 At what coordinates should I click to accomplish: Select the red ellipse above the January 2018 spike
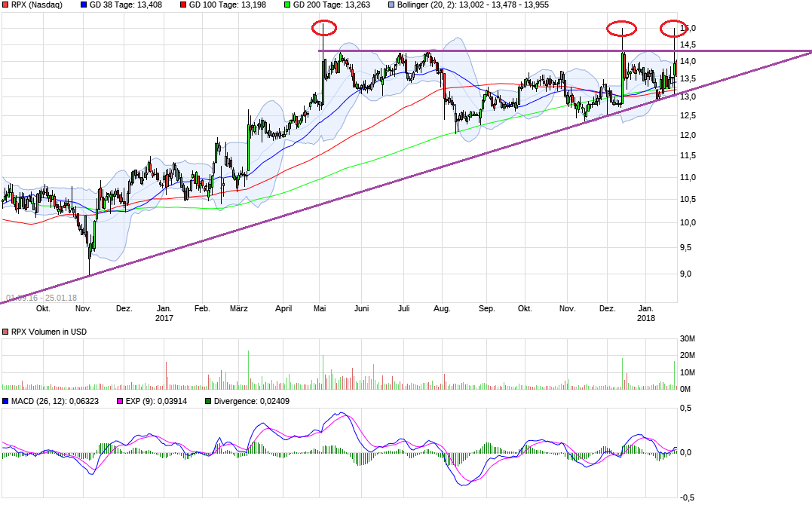point(673,30)
